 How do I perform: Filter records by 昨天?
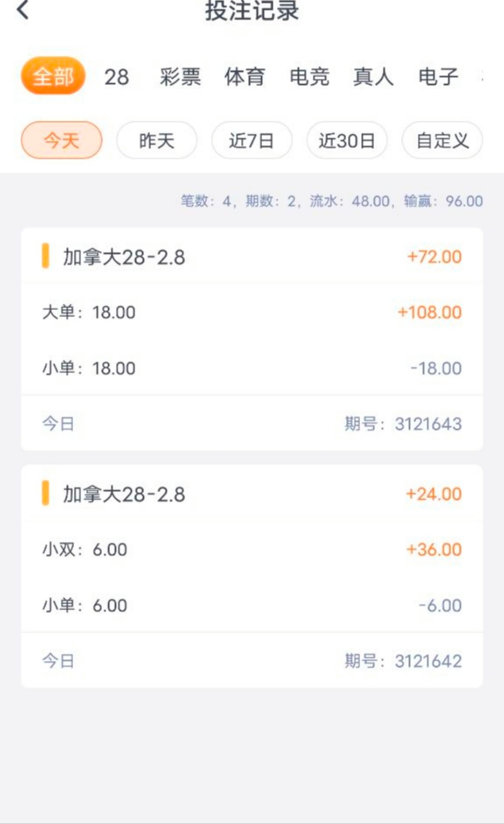[x=157, y=140]
